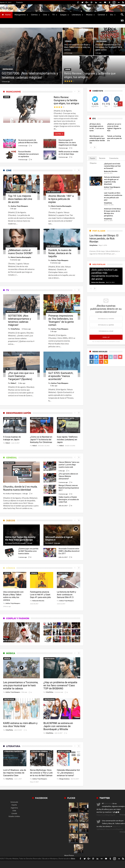Click the Facebook button under Redes Sociales
This screenshot has width=125, height=868.
tap(91, 357)
